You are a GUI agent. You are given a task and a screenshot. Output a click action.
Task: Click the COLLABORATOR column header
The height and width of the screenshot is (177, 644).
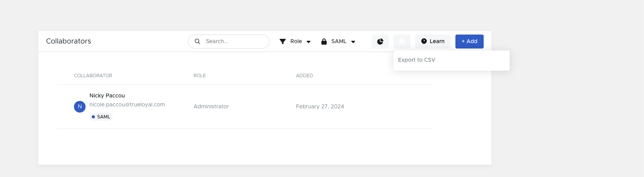point(93,76)
